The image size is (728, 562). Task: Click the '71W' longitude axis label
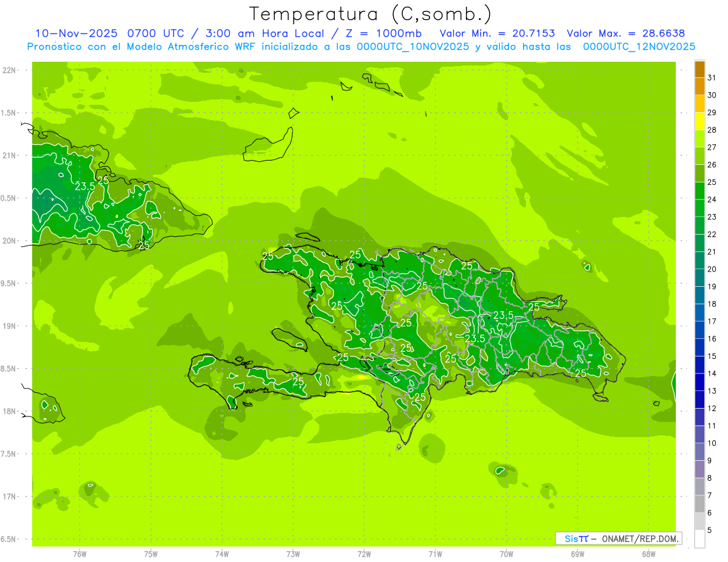[x=435, y=554]
